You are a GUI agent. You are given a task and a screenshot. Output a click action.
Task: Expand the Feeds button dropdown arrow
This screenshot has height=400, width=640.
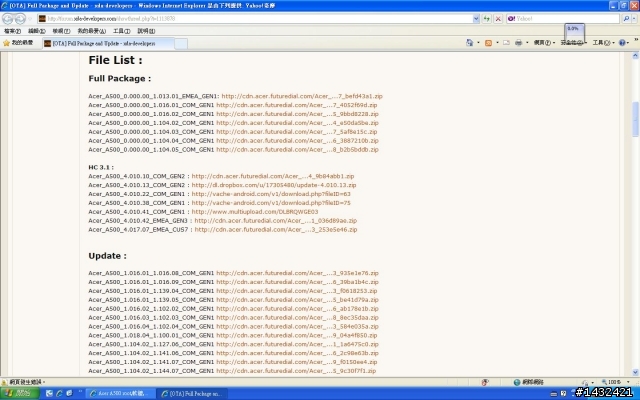tap(497, 42)
